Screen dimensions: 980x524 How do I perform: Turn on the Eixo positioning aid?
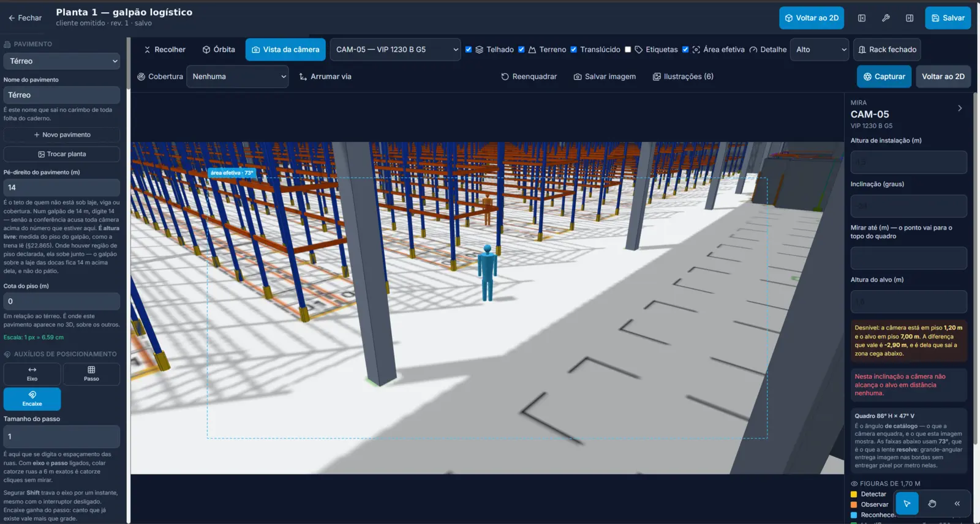click(32, 374)
